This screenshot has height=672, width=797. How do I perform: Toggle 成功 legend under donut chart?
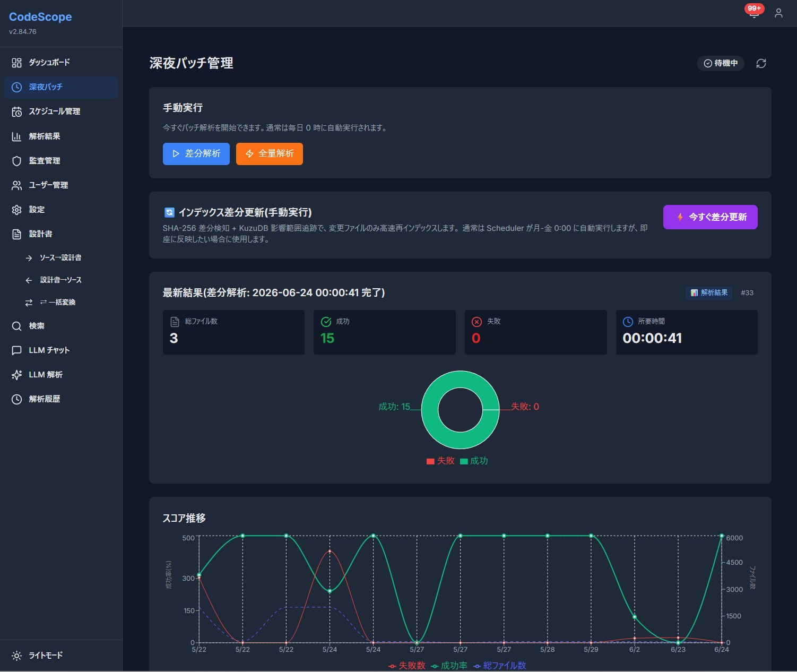pos(474,461)
